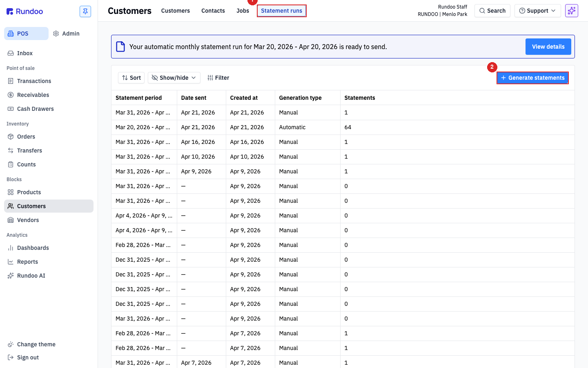The image size is (588, 368).
Task: Open Transactions in the sidebar
Action: coord(49,81)
